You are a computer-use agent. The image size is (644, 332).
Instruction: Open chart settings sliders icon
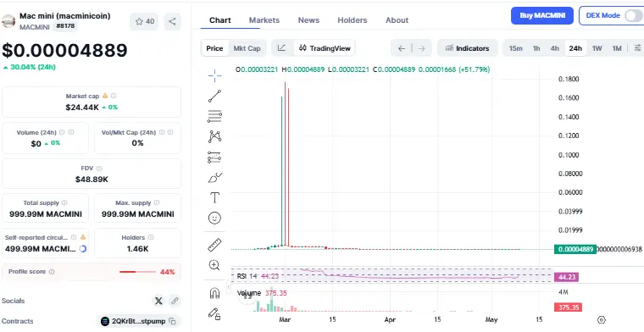click(638, 48)
